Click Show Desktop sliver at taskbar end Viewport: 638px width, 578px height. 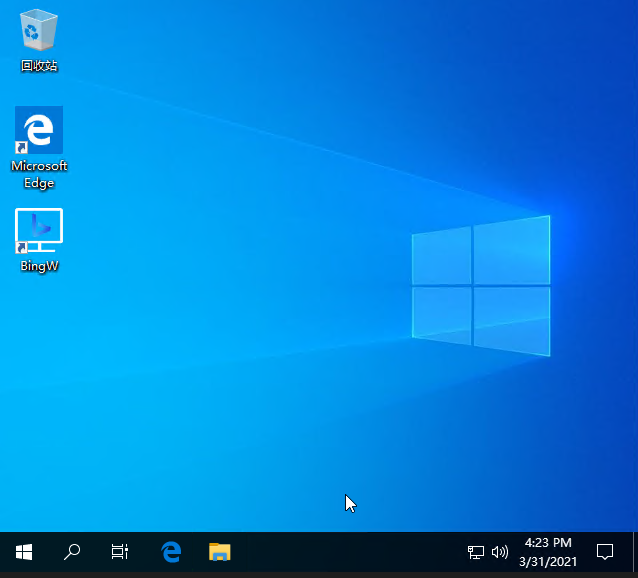[x=635, y=552]
